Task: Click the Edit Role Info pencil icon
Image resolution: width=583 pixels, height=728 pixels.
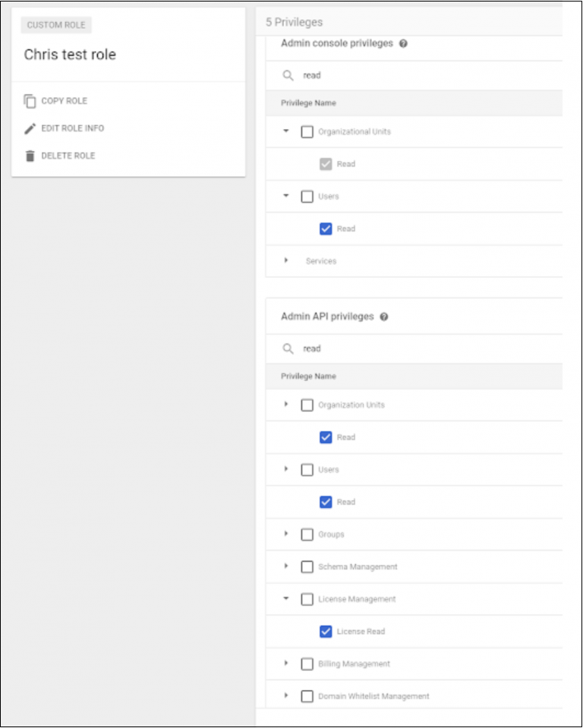Action: click(x=30, y=128)
